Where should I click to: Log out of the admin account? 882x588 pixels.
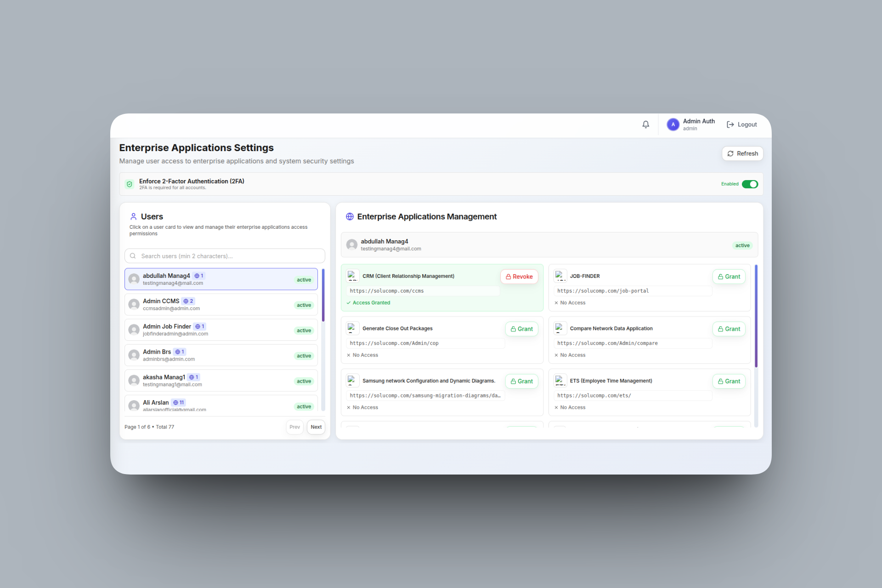coord(741,124)
